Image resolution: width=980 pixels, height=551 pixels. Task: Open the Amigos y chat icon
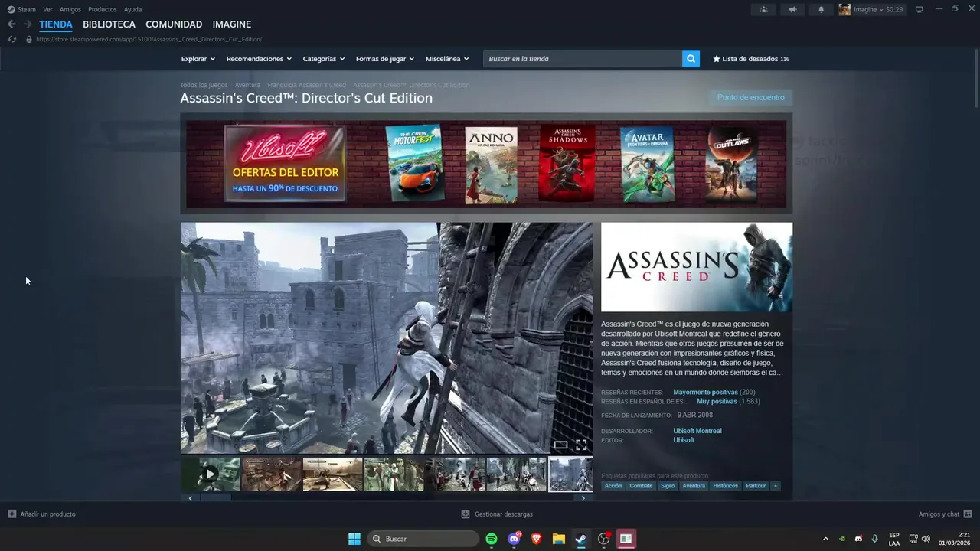(x=968, y=514)
